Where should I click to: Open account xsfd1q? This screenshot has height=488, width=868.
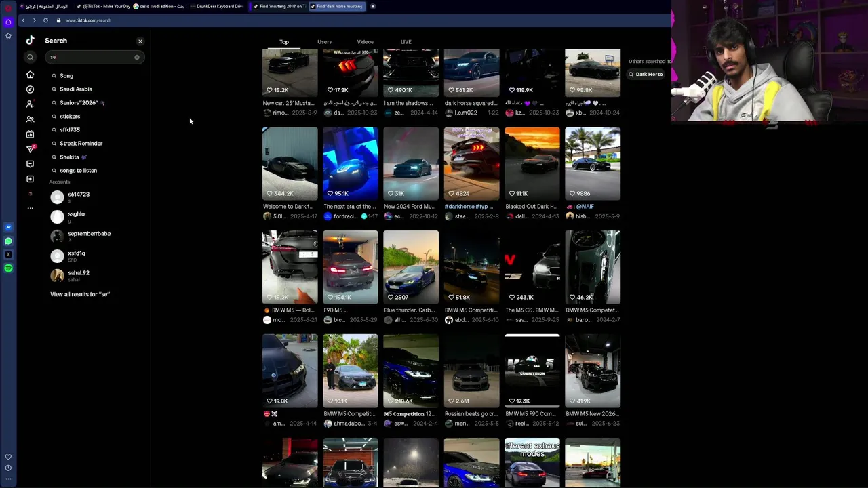(x=95, y=256)
